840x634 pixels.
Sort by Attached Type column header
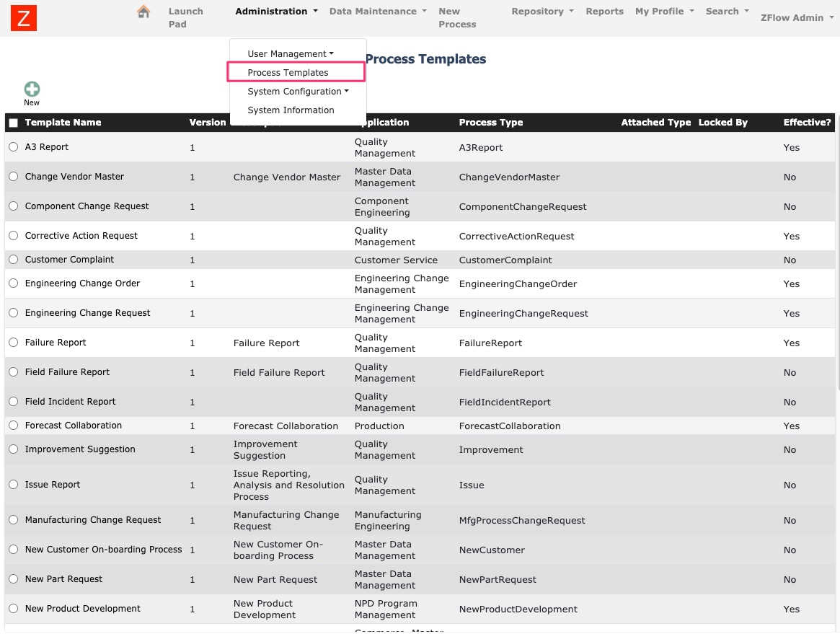[655, 122]
